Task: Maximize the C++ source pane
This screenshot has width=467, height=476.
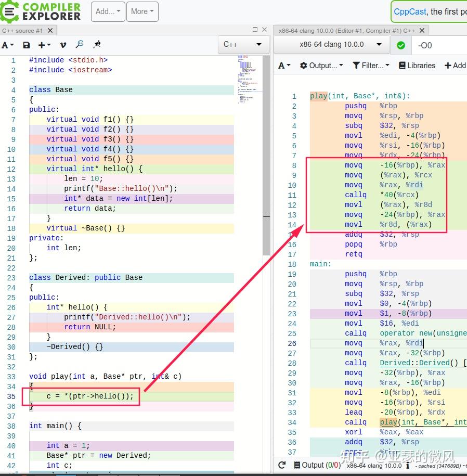Action: coord(255,30)
